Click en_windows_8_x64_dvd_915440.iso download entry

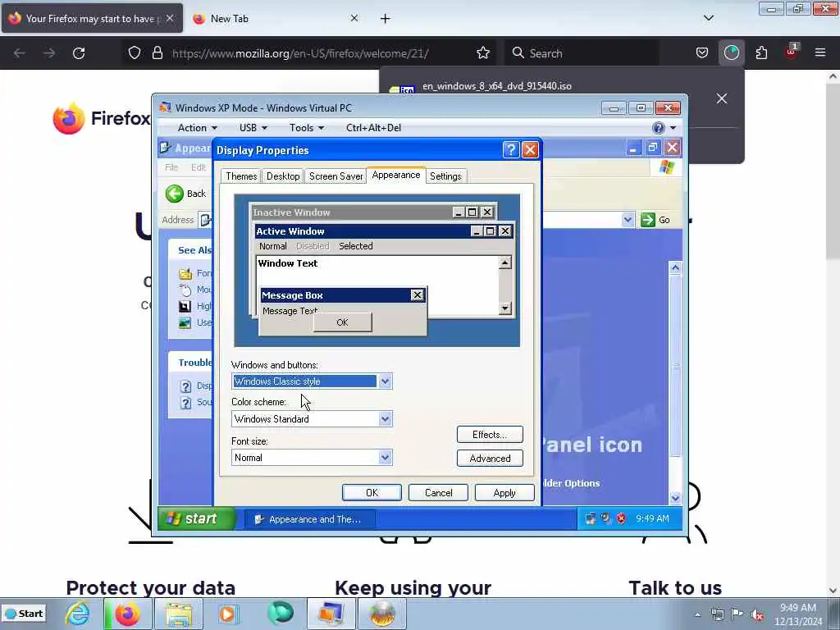click(496, 86)
